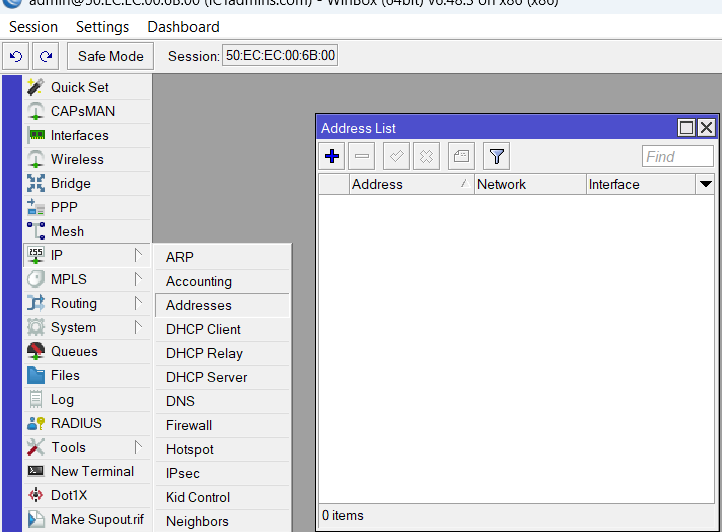The width and height of the screenshot is (722, 532).
Task: Open Interfaces from sidebar
Action: click(x=87, y=135)
